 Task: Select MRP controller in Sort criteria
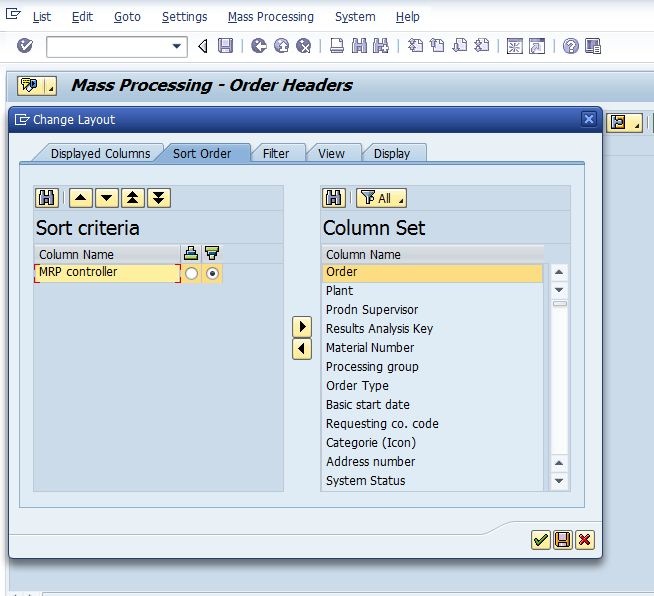[x=107, y=273]
